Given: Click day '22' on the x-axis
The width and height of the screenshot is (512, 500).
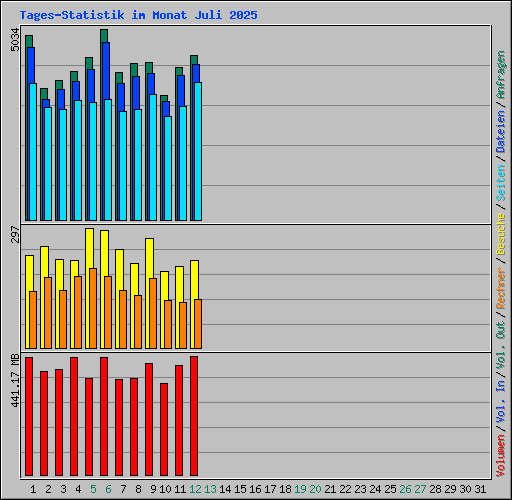Looking at the screenshot, I should click(345, 489).
